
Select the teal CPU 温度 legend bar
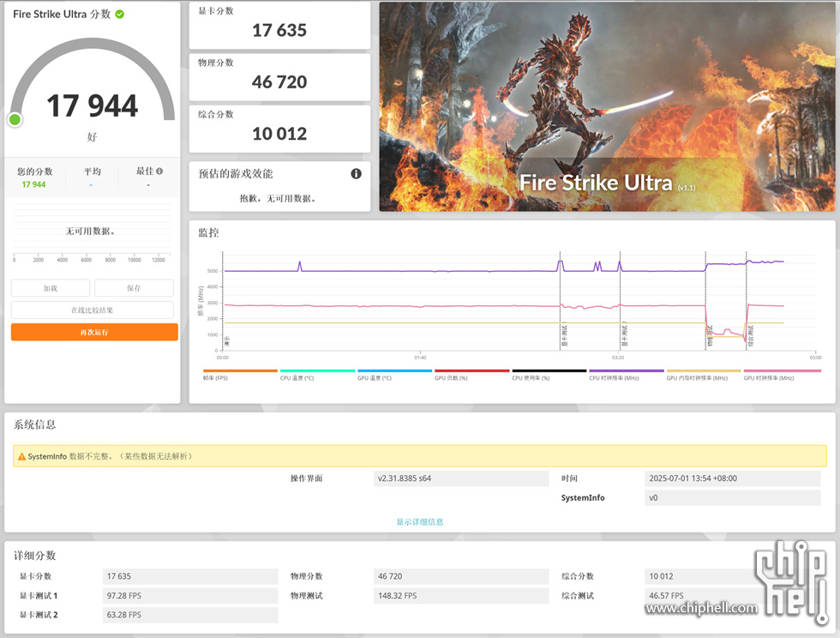click(318, 370)
